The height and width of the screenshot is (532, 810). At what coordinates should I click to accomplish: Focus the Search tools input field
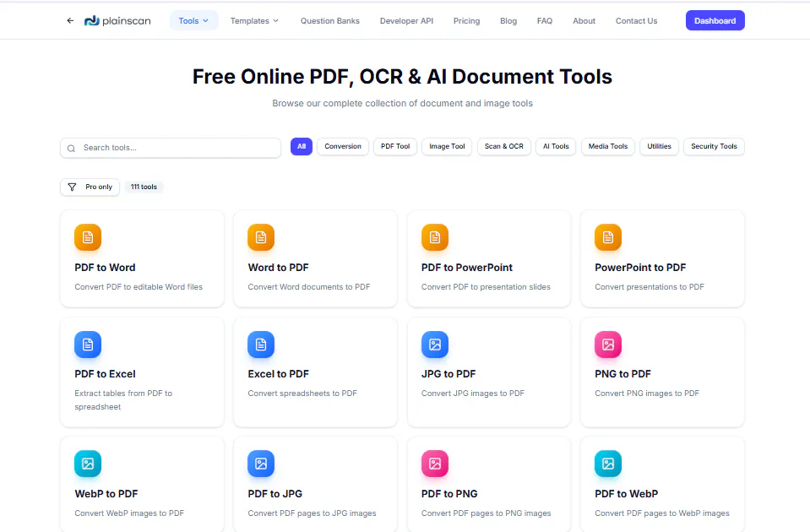[x=171, y=148]
